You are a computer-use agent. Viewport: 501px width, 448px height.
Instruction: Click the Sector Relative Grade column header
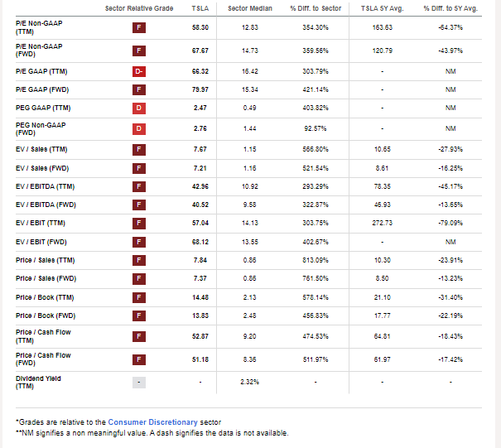click(x=139, y=8)
